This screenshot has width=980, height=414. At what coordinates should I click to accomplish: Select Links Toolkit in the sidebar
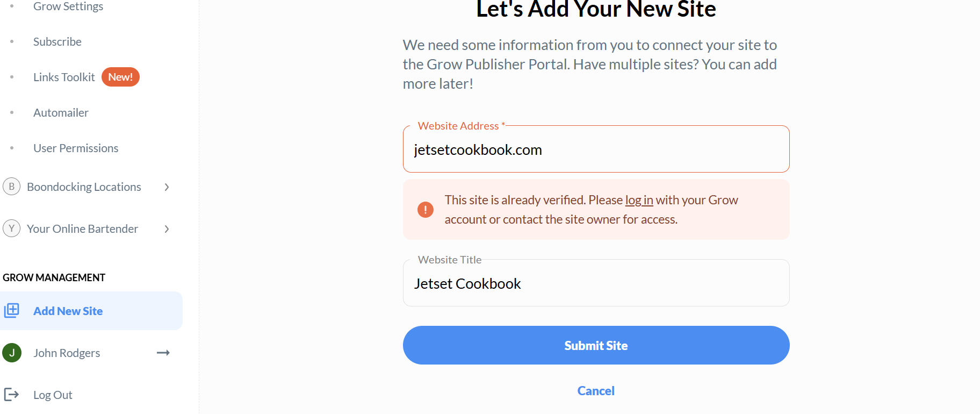point(64,77)
